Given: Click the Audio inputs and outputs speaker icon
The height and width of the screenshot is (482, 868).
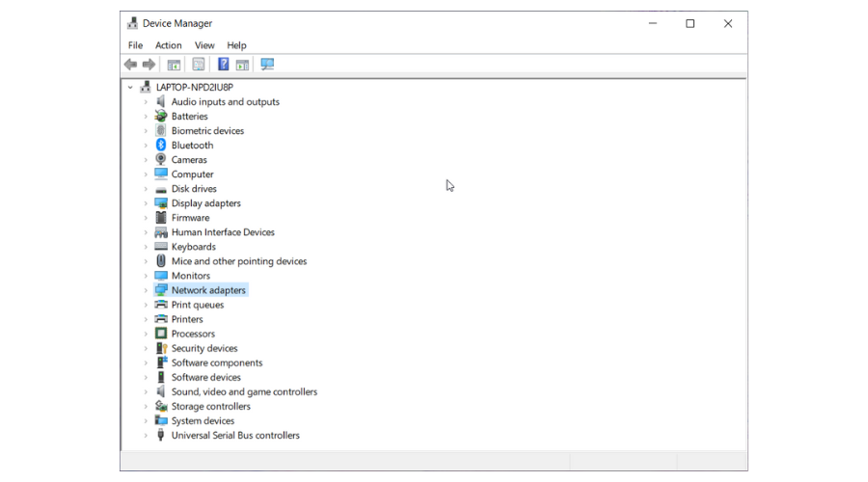Looking at the screenshot, I should tap(160, 101).
